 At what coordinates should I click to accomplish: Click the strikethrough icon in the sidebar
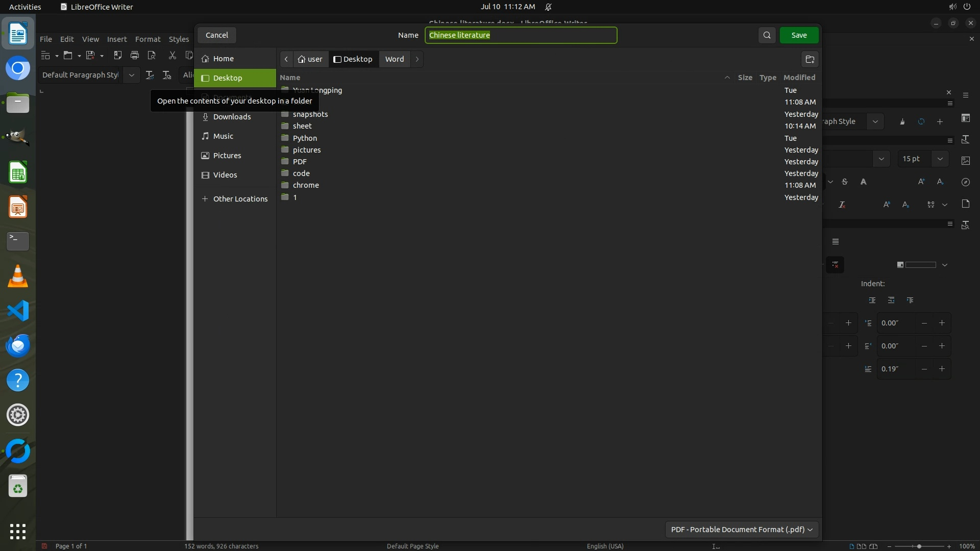coord(845,182)
